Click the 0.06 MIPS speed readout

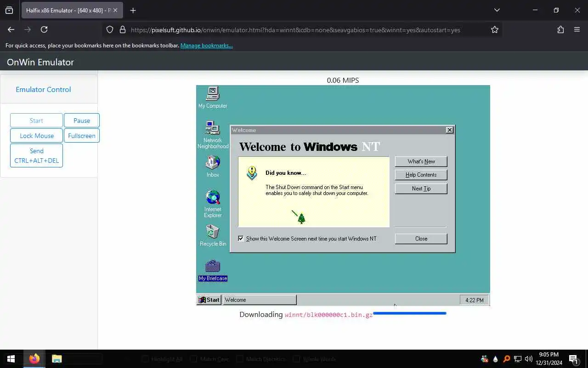[x=343, y=80]
